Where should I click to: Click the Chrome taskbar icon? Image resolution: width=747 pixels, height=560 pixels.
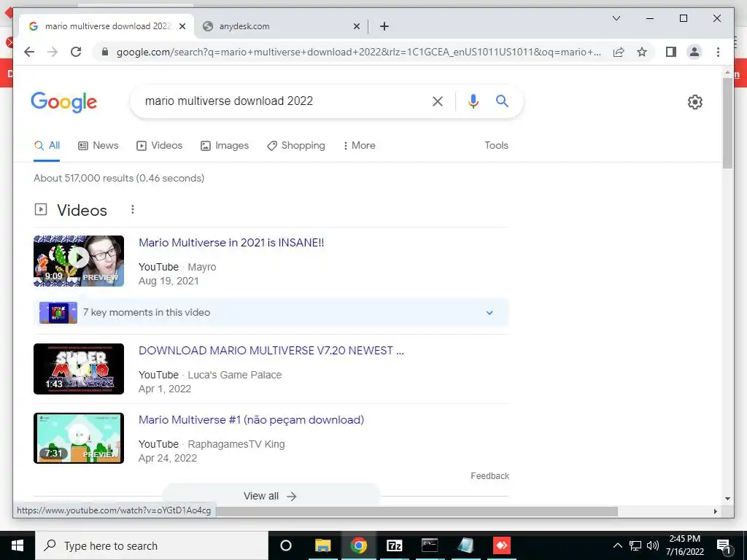(x=358, y=545)
